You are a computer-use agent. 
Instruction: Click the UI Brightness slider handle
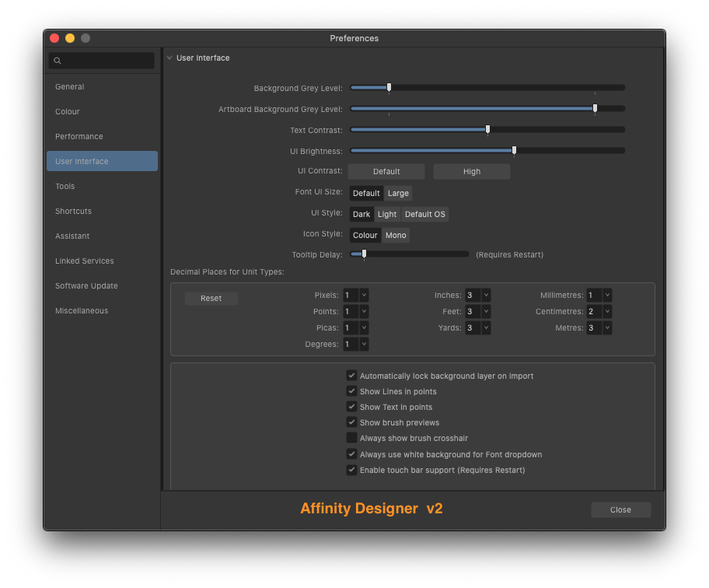[x=514, y=150]
